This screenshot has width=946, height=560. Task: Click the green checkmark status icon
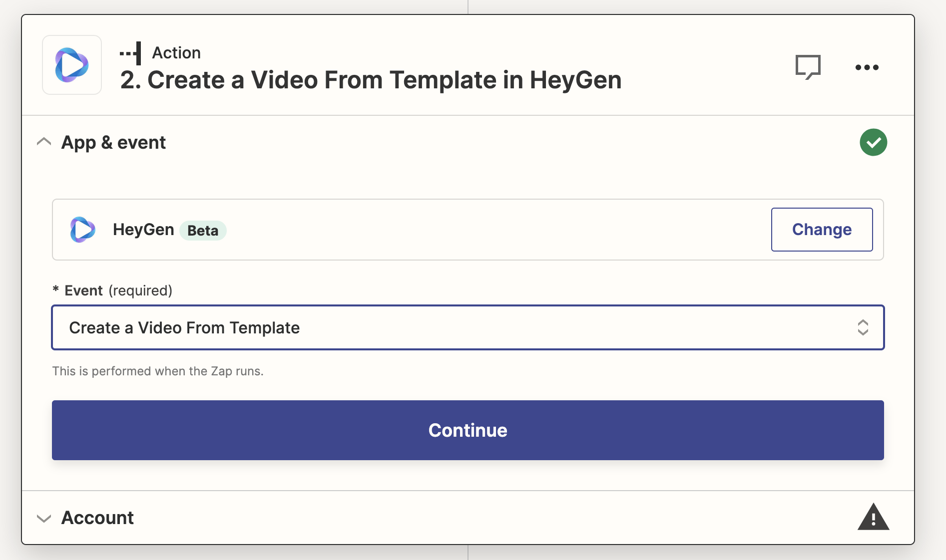tap(873, 142)
